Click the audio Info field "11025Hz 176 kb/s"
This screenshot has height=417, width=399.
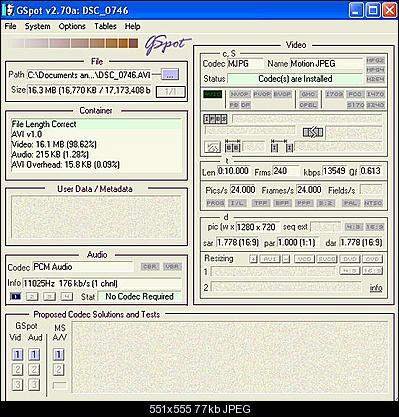pos(102,284)
